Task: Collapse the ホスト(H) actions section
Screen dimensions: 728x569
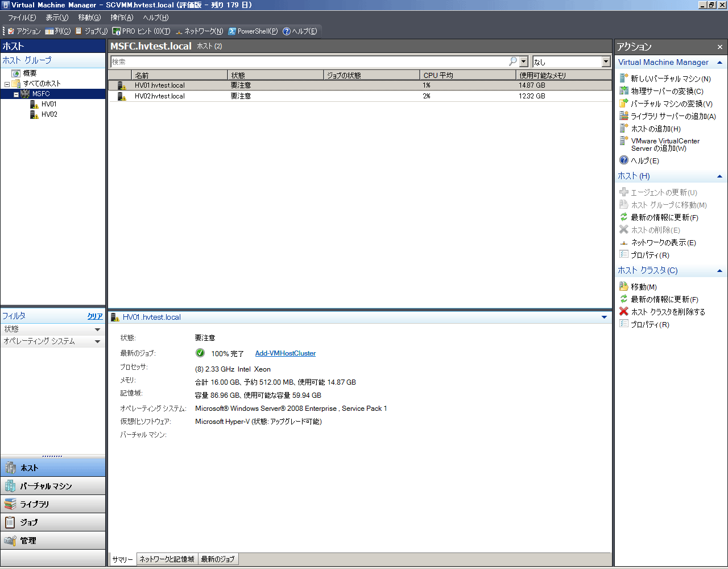Action: (x=719, y=176)
